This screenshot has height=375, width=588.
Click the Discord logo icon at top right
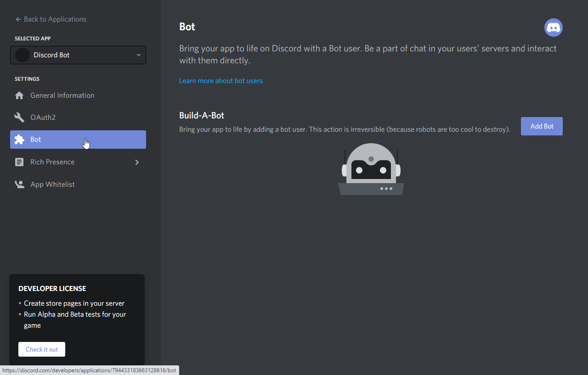[x=554, y=28]
